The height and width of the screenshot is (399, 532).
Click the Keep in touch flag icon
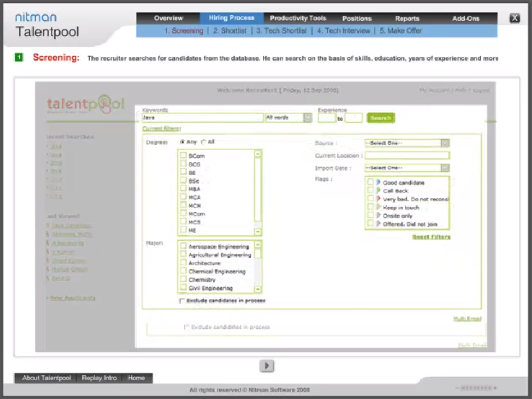(x=378, y=207)
